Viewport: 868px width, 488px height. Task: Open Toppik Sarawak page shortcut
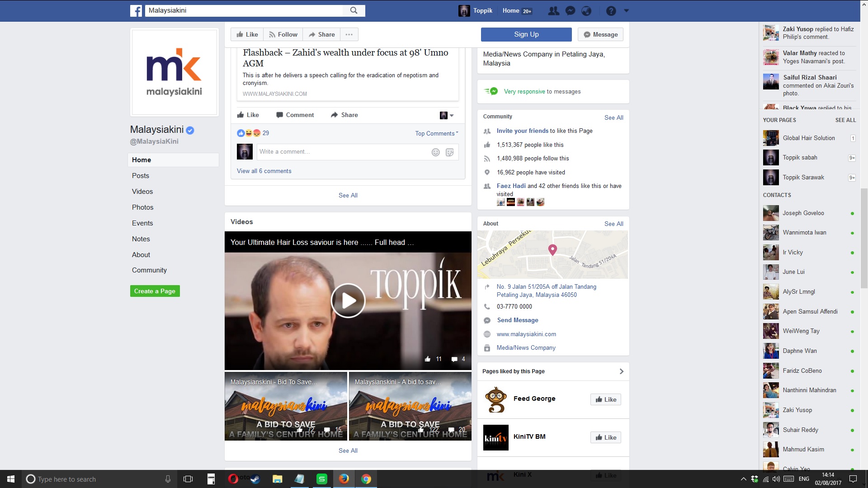point(809,177)
